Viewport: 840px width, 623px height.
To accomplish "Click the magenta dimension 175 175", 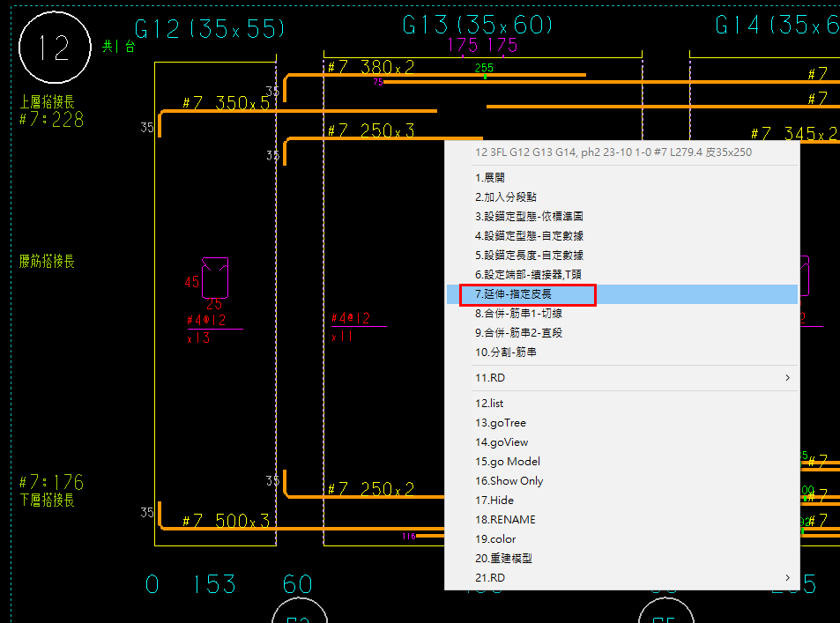I will [x=482, y=45].
